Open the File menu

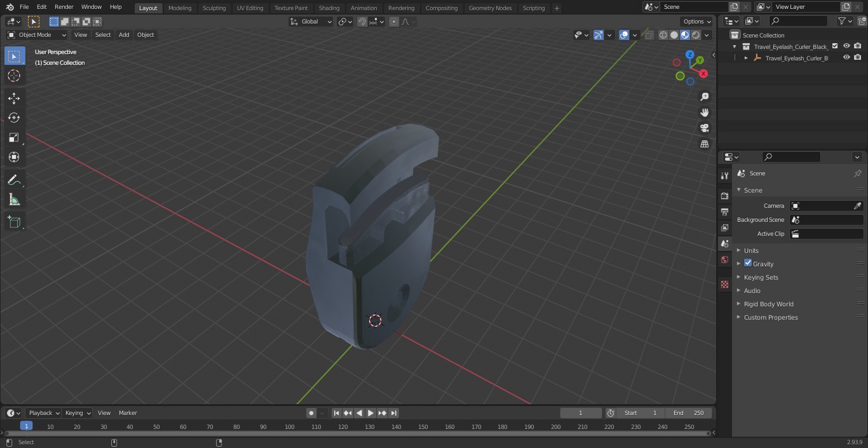click(x=24, y=7)
